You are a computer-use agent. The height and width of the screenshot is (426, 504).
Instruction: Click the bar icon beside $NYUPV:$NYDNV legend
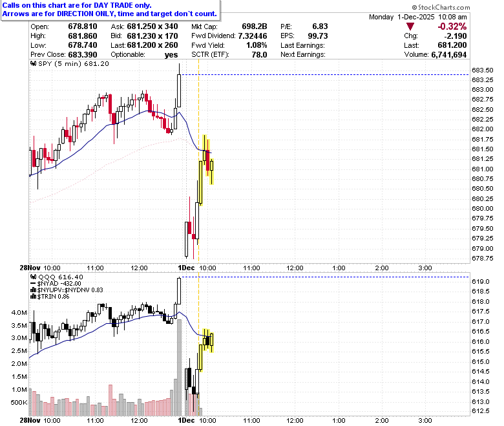click(34, 290)
